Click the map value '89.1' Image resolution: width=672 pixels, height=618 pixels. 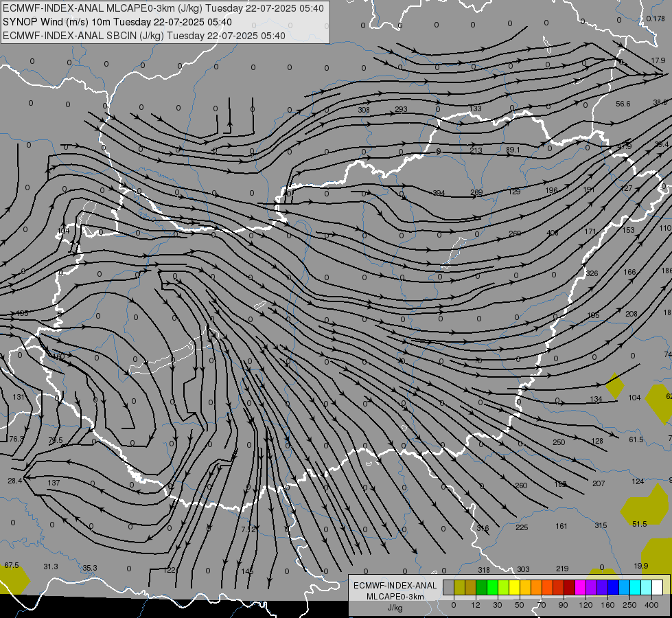513,150
